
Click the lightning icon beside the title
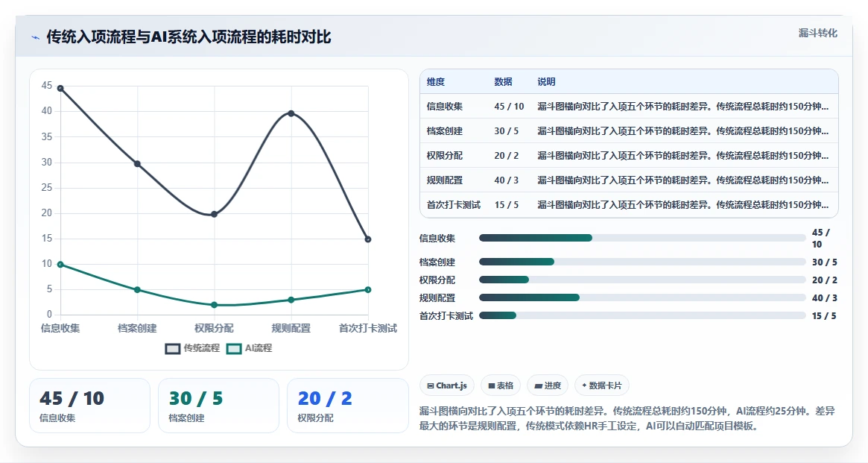coord(36,38)
